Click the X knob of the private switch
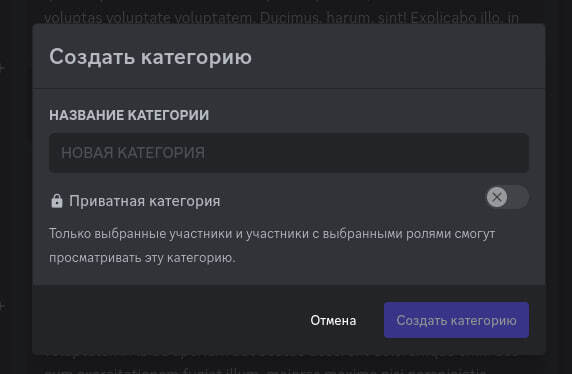This screenshot has height=374, width=572. point(496,197)
